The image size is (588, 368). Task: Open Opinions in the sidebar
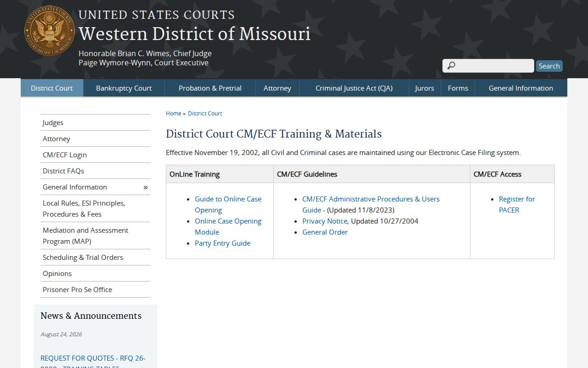tap(95, 273)
